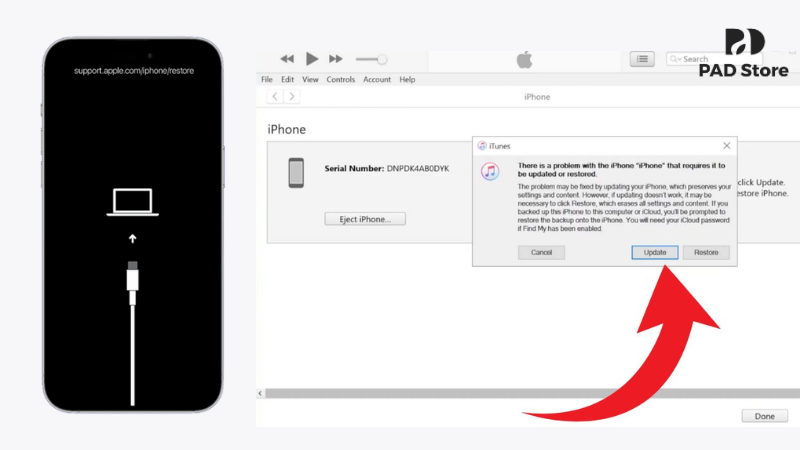Click the volume slider knob

382,59
